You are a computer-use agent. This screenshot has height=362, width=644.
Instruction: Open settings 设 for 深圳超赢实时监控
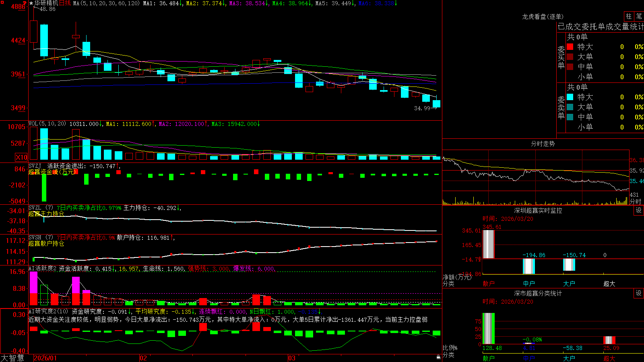(639, 210)
